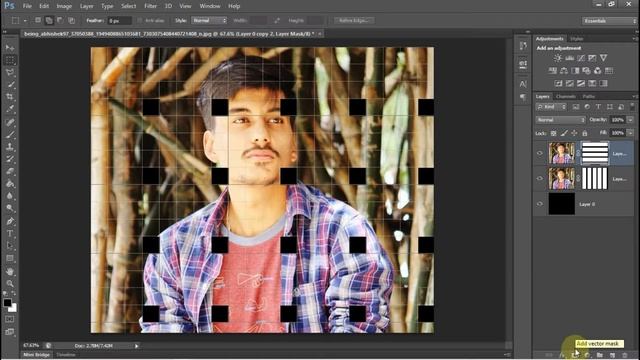
Task: Open the Layers panel flyout menu
Action: (x=635, y=96)
